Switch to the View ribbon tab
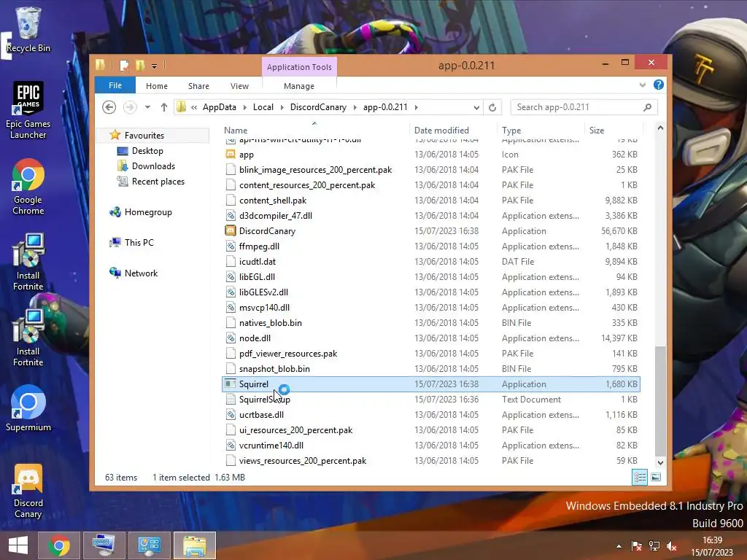The width and height of the screenshot is (747, 560). (x=239, y=86)
